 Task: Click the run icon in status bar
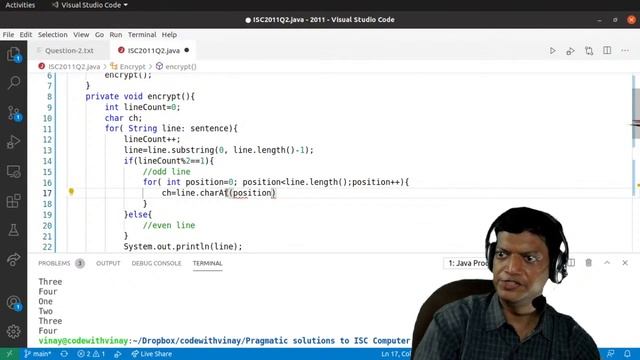tap(118, 354)
